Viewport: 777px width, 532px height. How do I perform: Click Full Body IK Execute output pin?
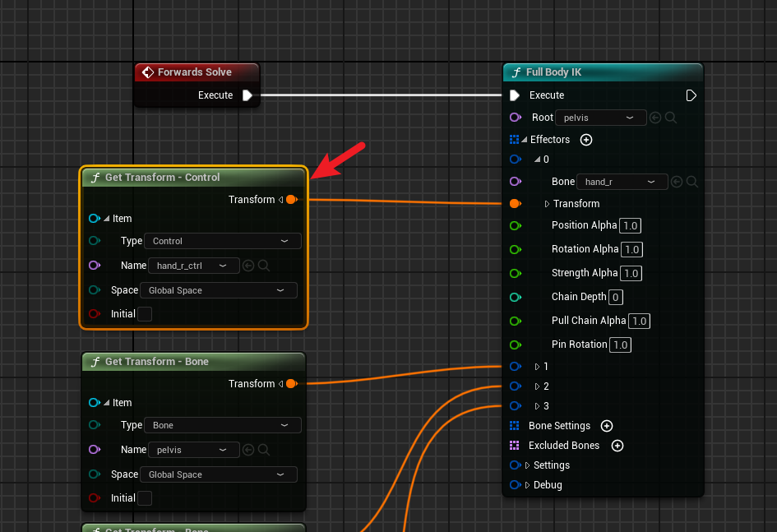click(x=691, y=95)
